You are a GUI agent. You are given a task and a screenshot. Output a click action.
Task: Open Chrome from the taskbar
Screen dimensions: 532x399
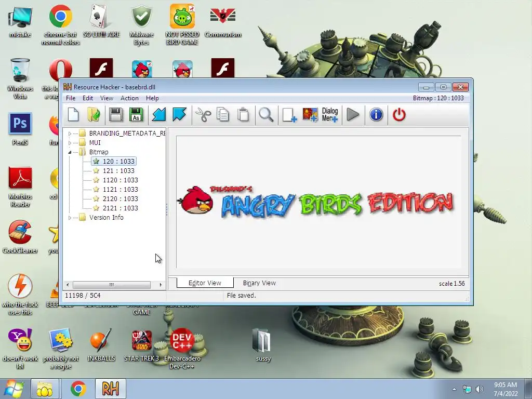point(78,389)
